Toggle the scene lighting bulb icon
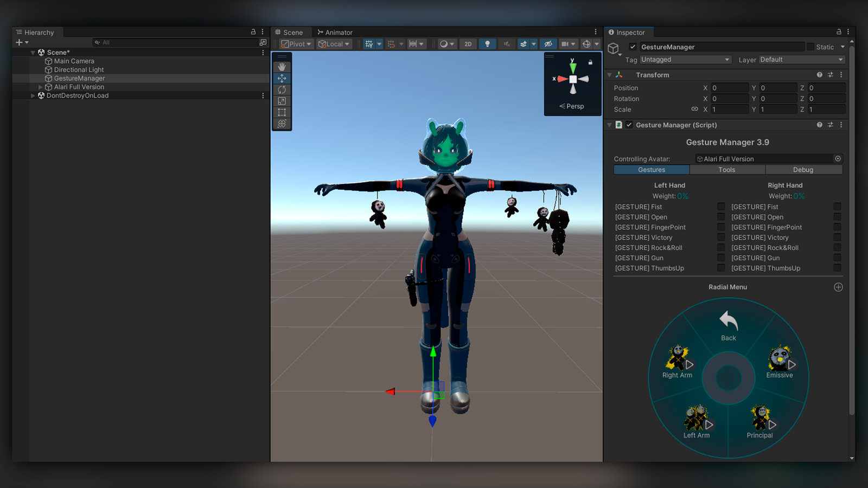The height and width of the screenshot is (488, 868). coord(487,44)
